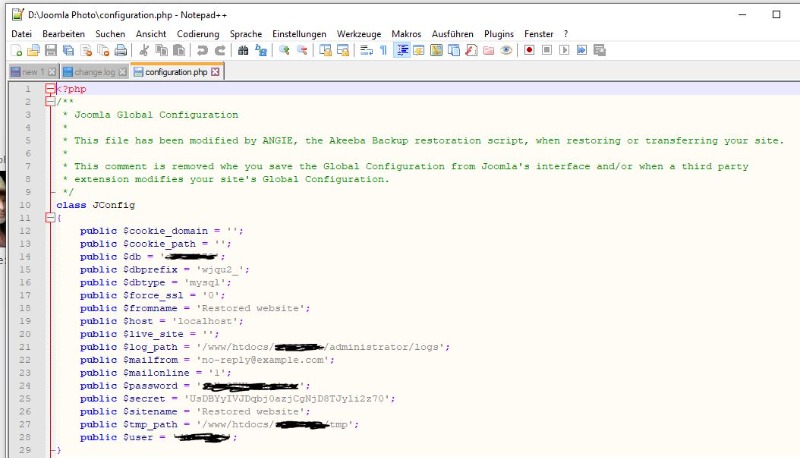Open the Replace dialog icon
Screen dimensions: 800x458
pyautogui.click(x=261, y=50)
